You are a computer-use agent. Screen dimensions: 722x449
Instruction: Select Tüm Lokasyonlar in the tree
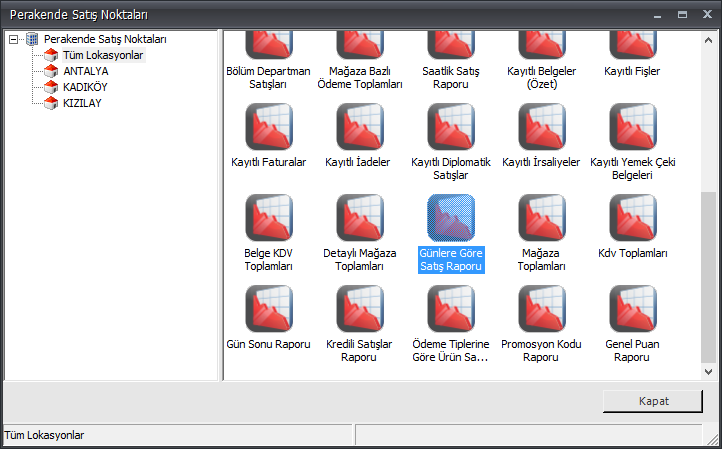[x=102, y=55]
